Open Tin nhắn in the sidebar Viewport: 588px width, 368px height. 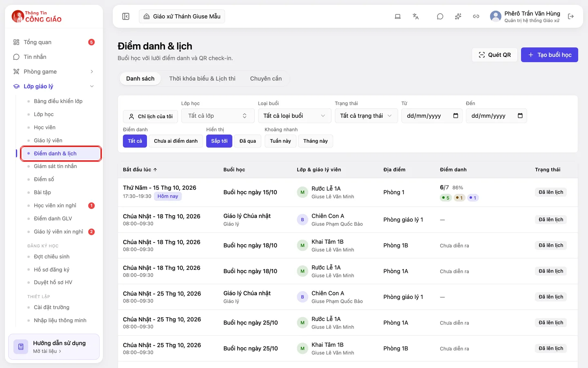[54, 57]
